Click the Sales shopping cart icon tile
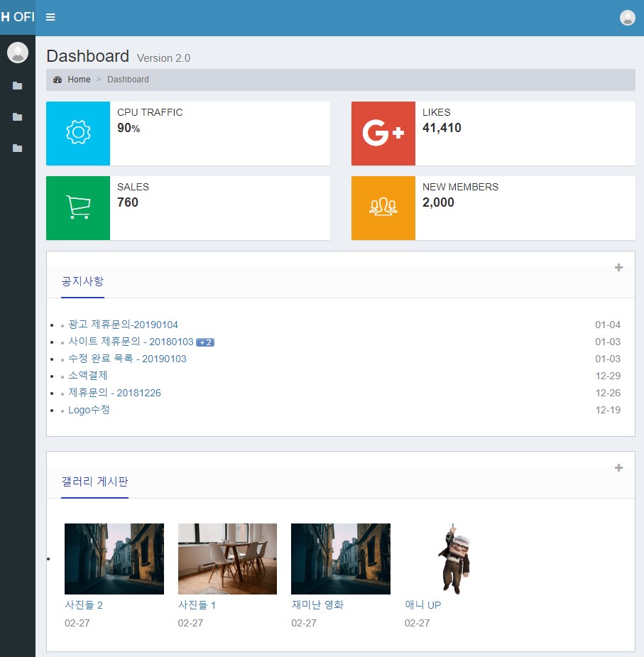This screenshot has width=644, height=657. pos(78,208)
